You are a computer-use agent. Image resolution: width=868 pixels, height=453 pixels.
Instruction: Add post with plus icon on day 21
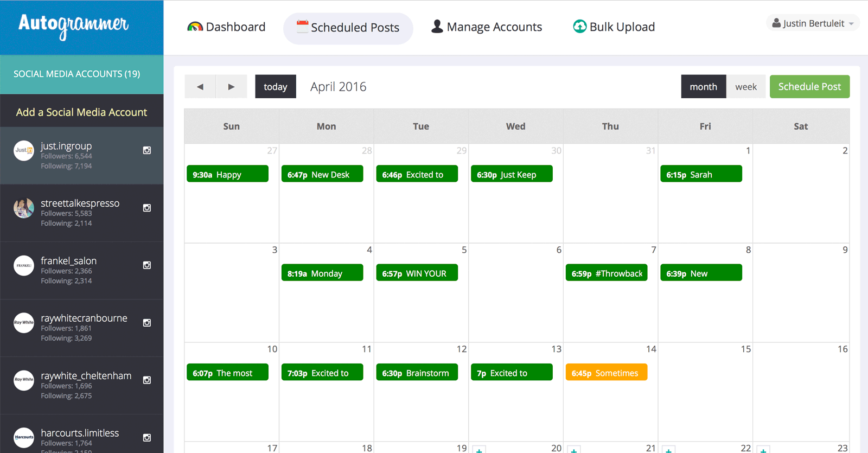(574, 450)
